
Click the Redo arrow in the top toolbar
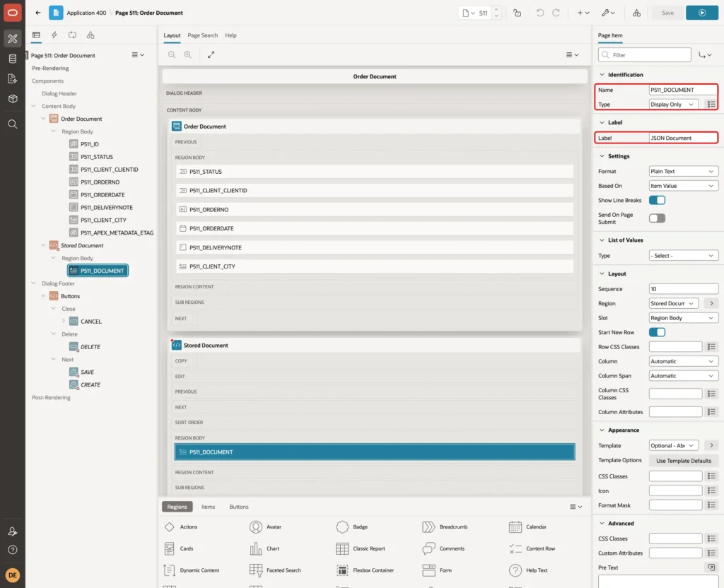point(556,13)
